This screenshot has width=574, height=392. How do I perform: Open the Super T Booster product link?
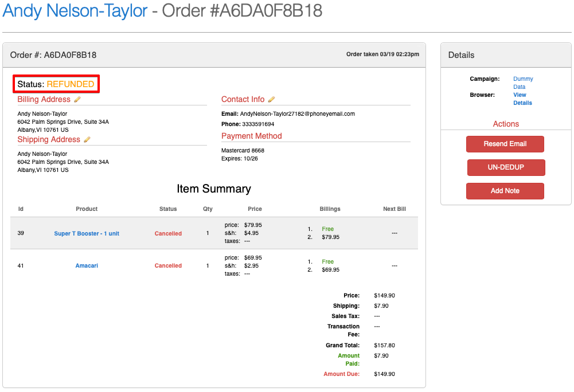pyautogui.click(x=87, y=234)
